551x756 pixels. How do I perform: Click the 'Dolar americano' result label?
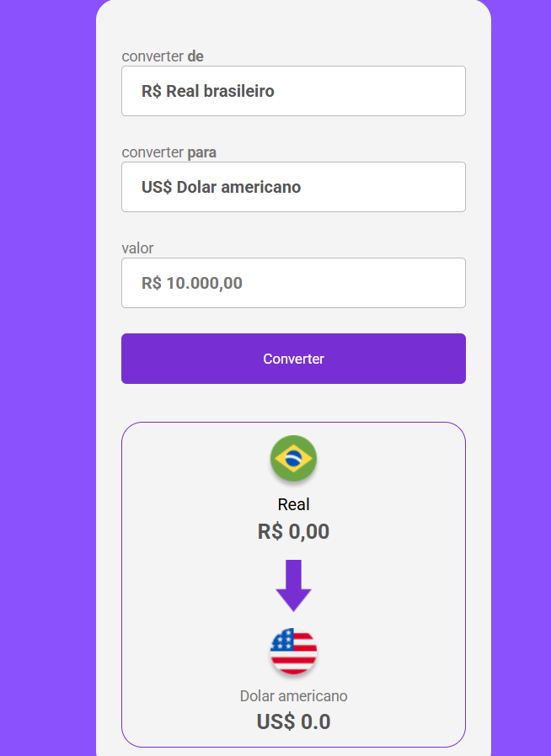click(293, 696)
